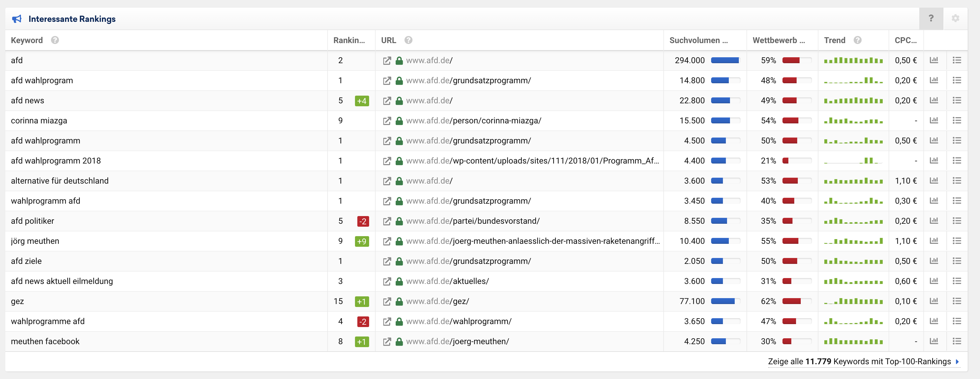Screen dimensions: 980x379
Task: Sort by the Ranking column header
Action: coord(349,40)
